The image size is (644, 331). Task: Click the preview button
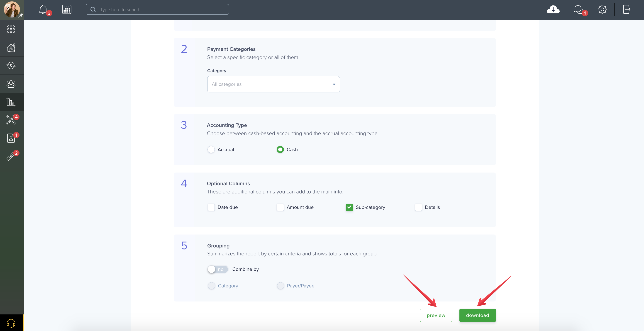[436, 315]
